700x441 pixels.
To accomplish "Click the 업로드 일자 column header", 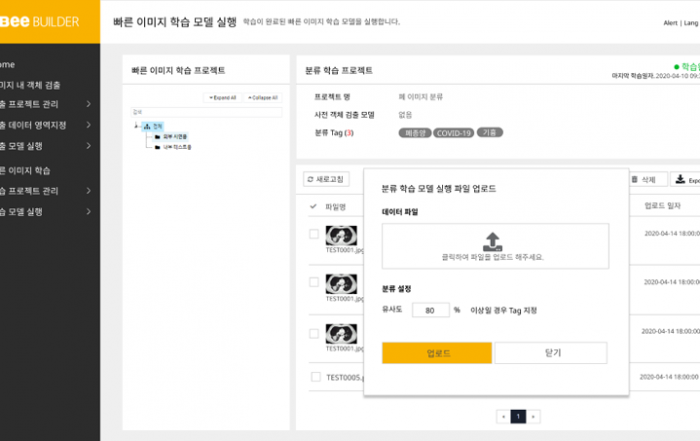I will click(x=662, y=205).
